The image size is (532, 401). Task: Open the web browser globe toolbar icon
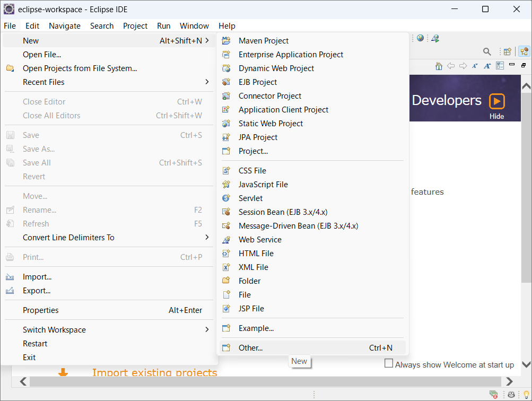point(420,38)
